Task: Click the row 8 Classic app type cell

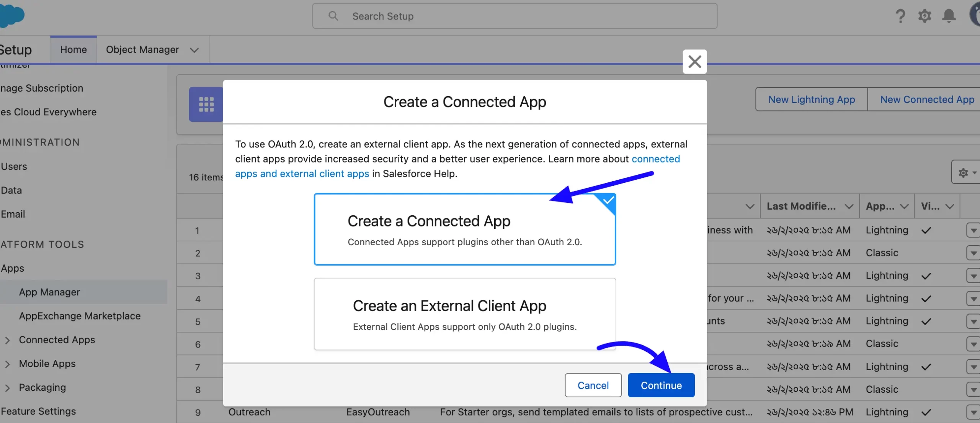Action: pyautogui.click(x=882, y=389)
